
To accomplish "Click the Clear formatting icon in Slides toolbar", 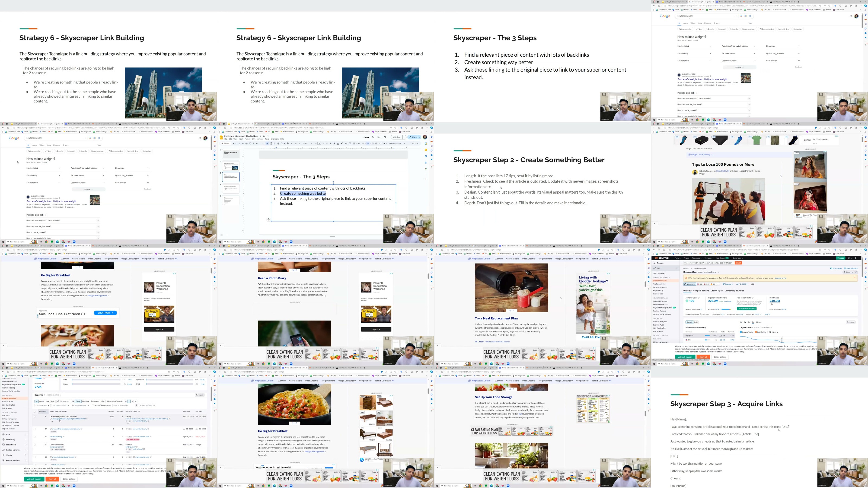I will pos(380,143).
